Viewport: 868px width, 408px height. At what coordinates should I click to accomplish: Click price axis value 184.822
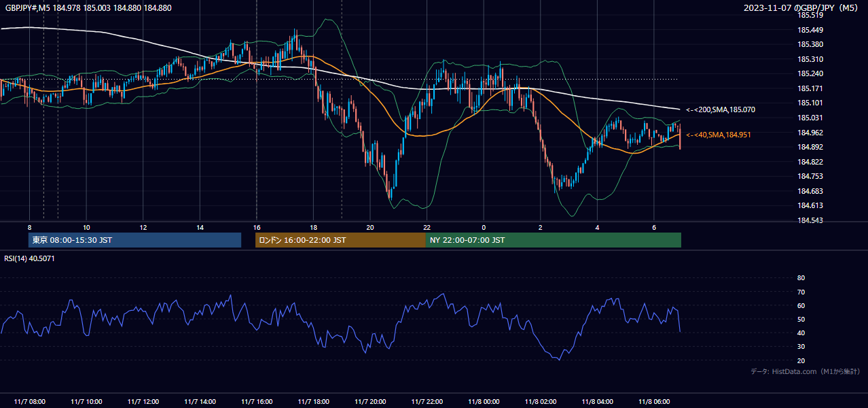point(810,162)
